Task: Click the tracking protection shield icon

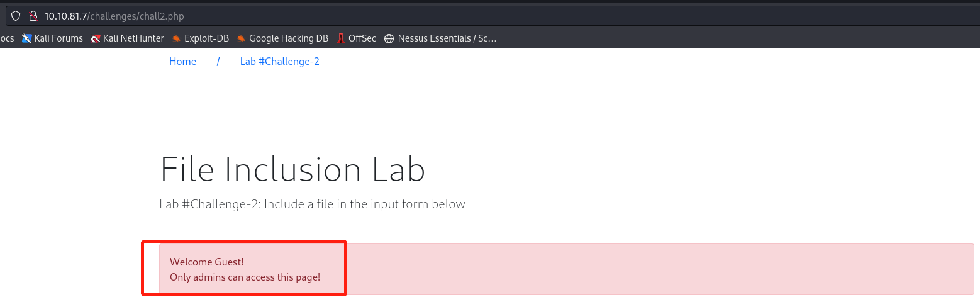Action: click(16, 16)
